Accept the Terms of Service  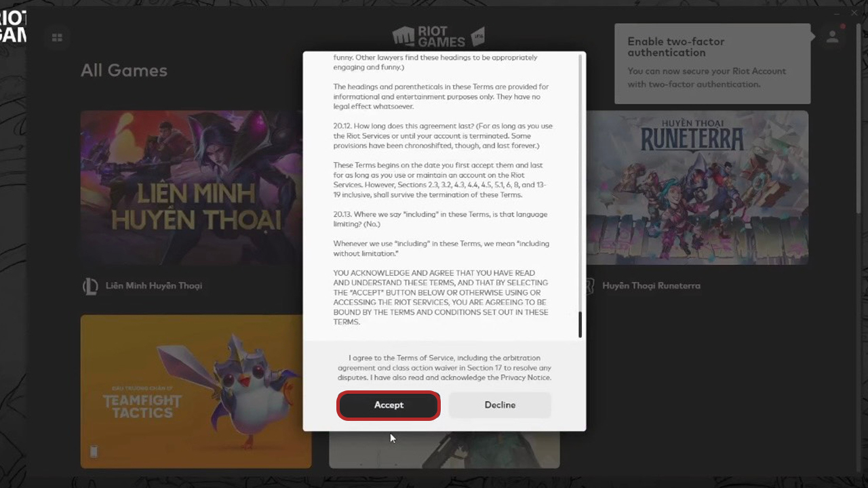(389, 405)
